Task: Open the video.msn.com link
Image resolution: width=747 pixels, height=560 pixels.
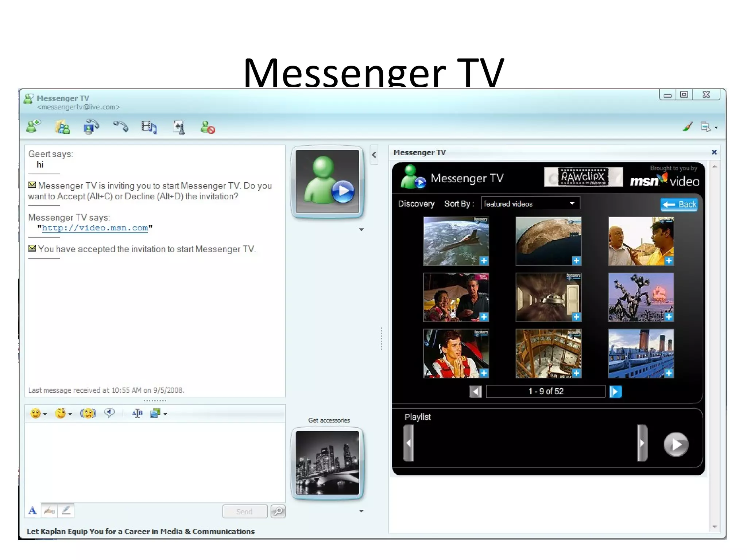Action: [95, 228]
